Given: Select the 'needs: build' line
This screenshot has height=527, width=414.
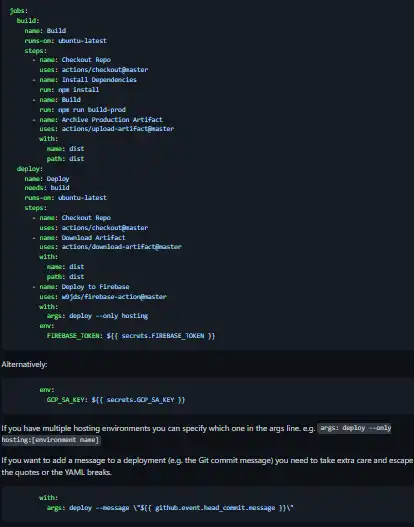Looking at the screenshot, I should pyautogui.click(x=47, y=188).
